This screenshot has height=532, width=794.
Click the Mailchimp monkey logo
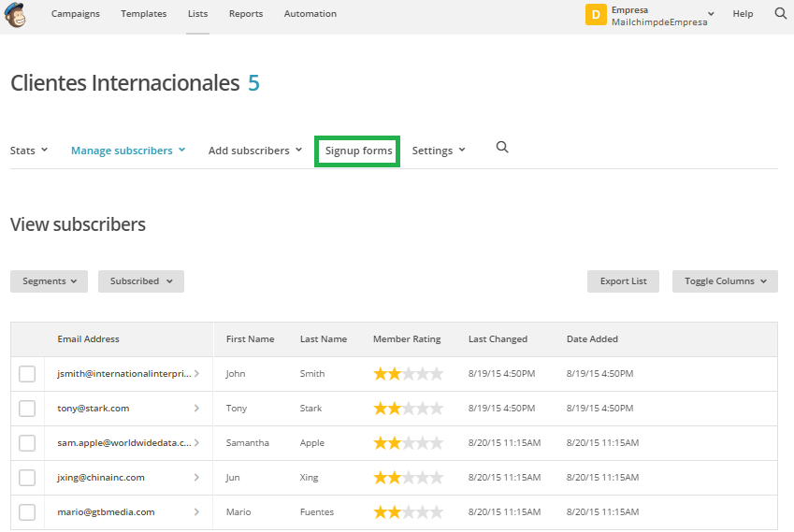[16, 14]
